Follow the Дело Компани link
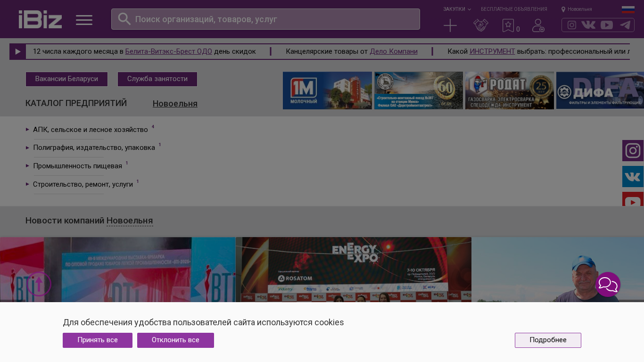The image size is (644, 362). (394, 51)
